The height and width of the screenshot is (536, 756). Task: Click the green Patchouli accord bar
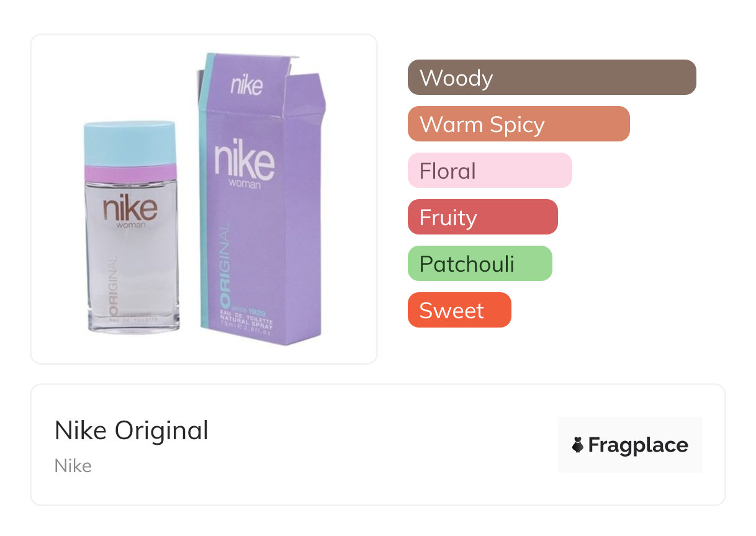click(479, 264)
